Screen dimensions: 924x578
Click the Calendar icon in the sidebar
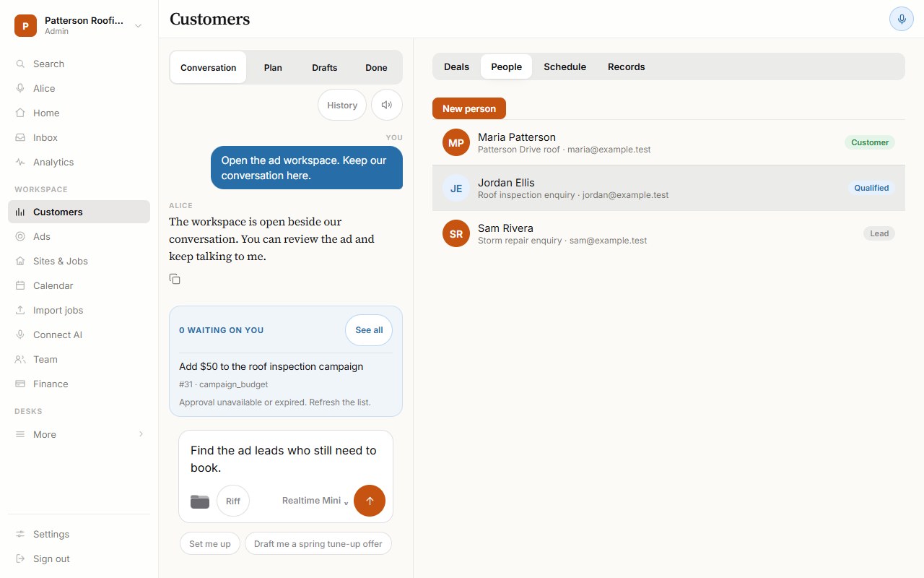pyautogui.click(x=20, y=285)
